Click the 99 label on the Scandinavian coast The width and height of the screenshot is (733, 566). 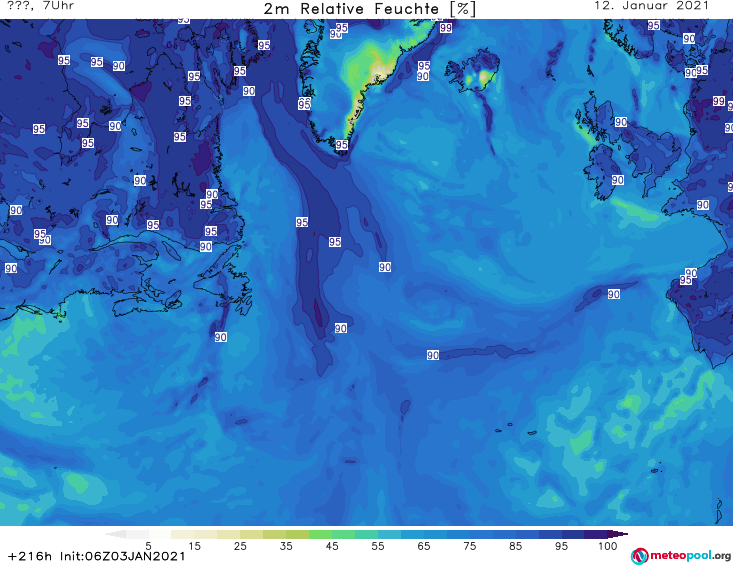(x=719, y=101)
